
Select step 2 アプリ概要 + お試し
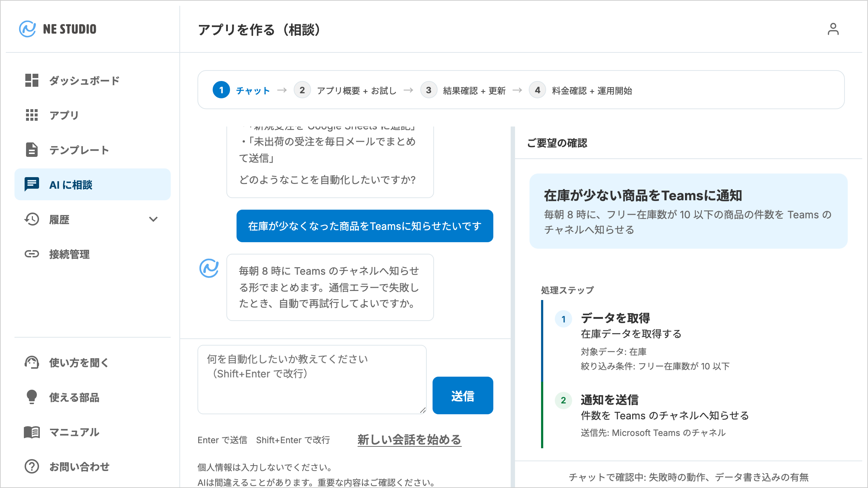point(345,90)
